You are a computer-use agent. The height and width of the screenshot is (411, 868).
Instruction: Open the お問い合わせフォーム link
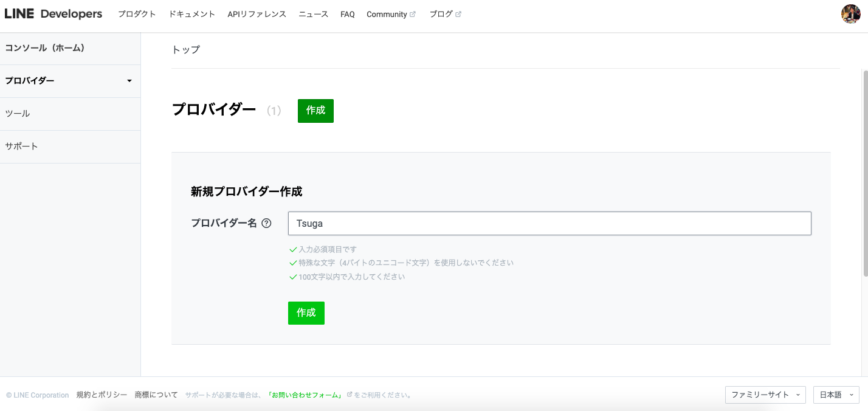coord(307,395)
